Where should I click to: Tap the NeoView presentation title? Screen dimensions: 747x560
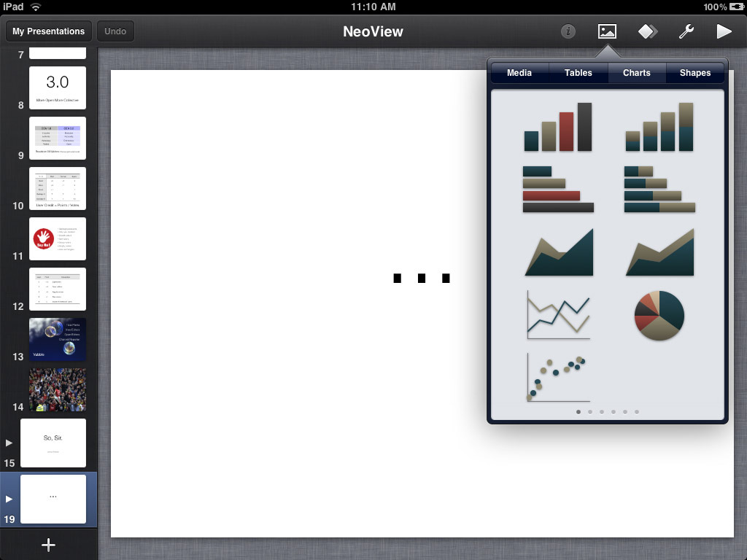click(x=373, y=31)
